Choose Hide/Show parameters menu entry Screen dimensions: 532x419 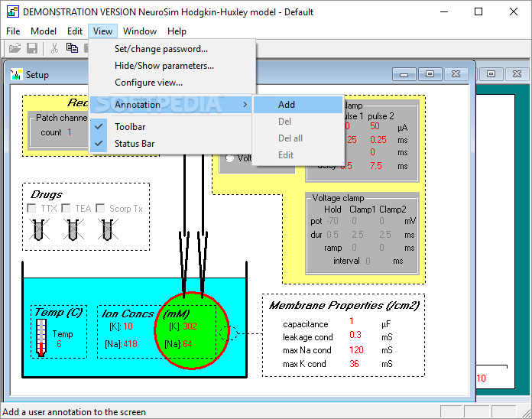click(171, 66)
